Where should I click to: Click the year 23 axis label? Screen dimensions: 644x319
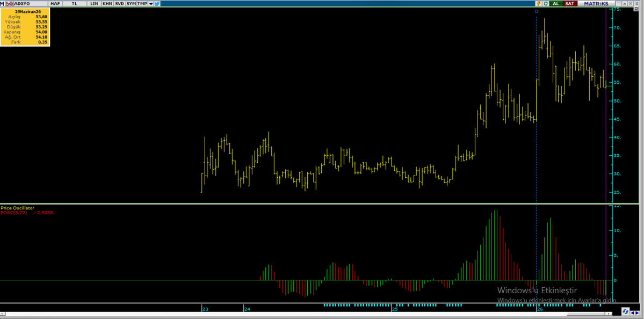point(205,309)
